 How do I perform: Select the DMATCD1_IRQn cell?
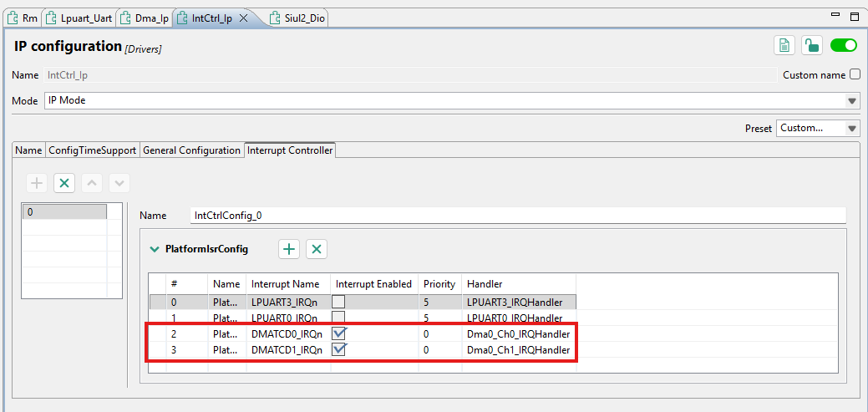(288, 350)
